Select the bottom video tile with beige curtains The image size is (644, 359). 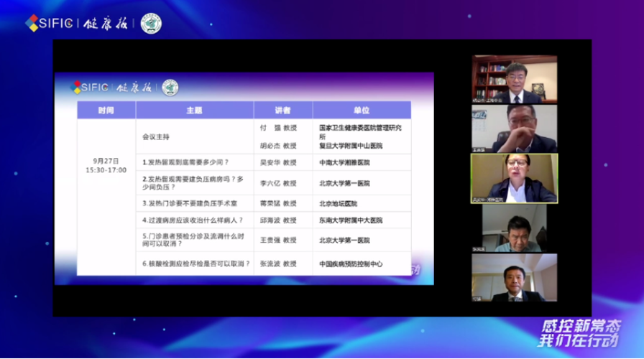click(514, 278)
